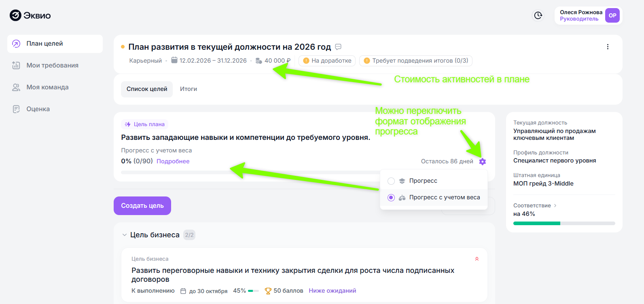The height and width of the screenshot is (304, 644).
Task: Click the На доработке status badge
Action: click(327, 61)
